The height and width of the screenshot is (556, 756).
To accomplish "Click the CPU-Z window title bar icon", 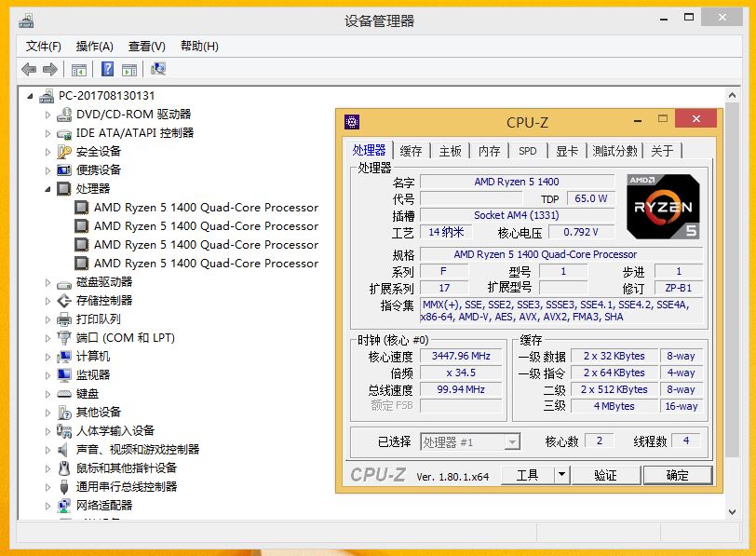I will coord(352,120).
